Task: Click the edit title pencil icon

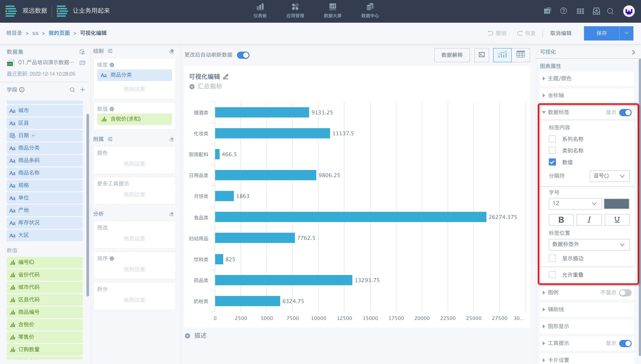Action: click(226, 77)
